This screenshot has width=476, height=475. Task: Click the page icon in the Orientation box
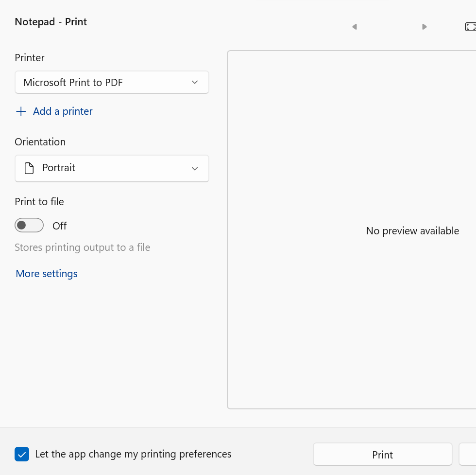30,168
